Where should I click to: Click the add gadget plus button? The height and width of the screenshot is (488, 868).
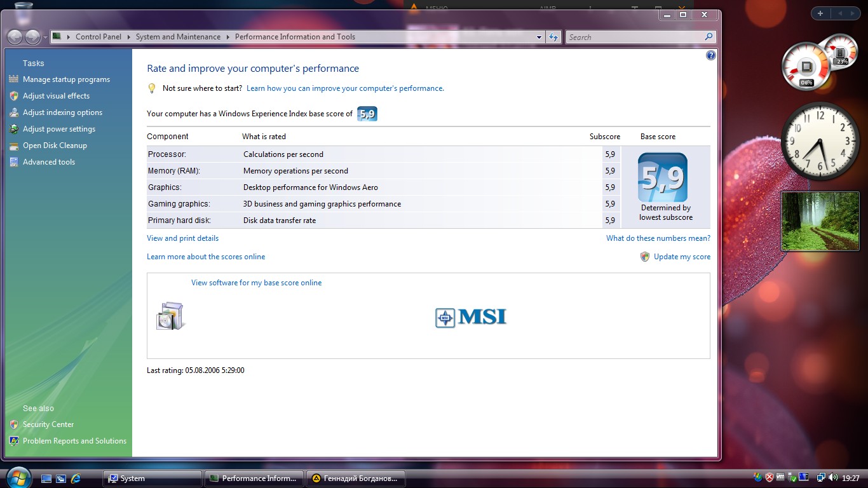click(820, 13)
